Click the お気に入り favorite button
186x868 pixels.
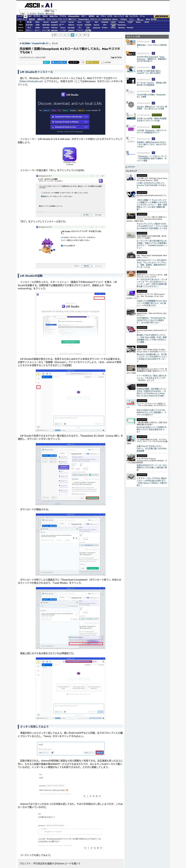[x=93, y=62]
